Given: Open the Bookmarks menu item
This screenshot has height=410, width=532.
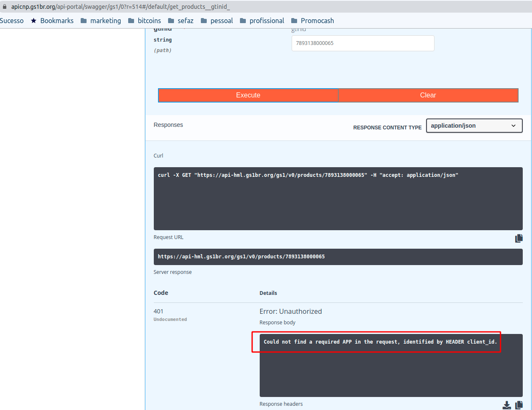Looking at the screenshot, I should coord(56,21).
